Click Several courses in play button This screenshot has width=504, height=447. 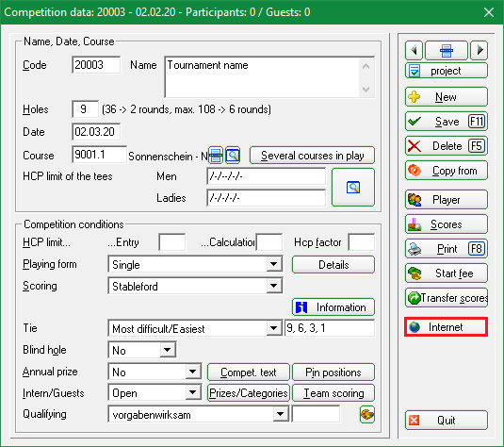coord(312,156)
